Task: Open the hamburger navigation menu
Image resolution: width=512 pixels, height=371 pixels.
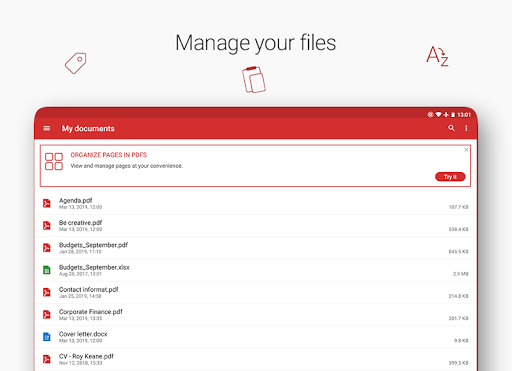Action: [x=47, y=128]
